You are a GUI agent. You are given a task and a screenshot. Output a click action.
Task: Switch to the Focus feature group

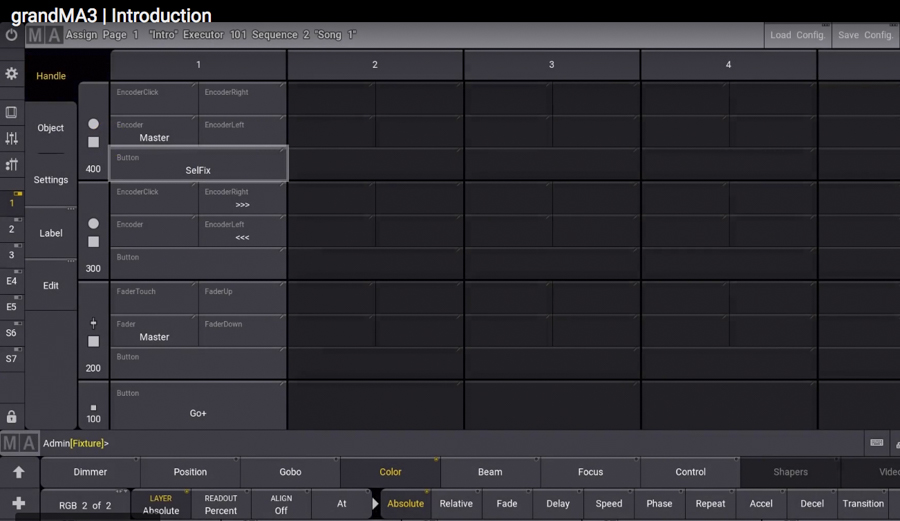590,472
